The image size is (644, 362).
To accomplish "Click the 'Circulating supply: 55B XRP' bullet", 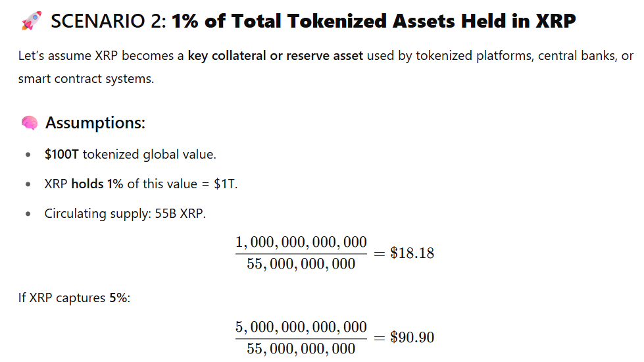I will tap(125, 214).
